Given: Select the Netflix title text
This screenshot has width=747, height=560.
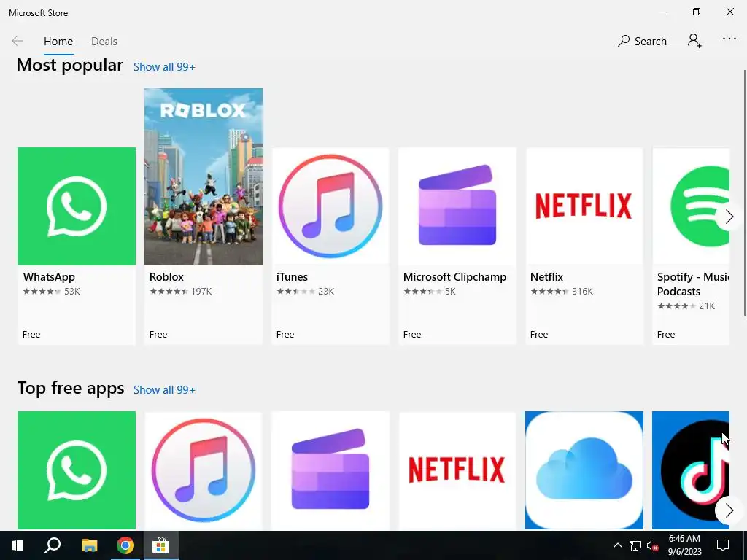Looking at the screenshot, I should (546, 276).
